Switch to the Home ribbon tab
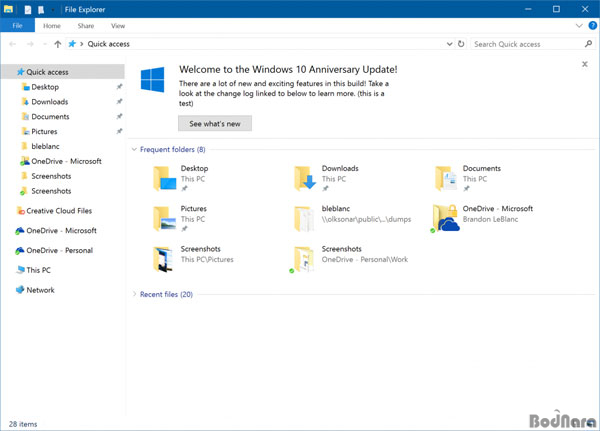 pos(52,26)
